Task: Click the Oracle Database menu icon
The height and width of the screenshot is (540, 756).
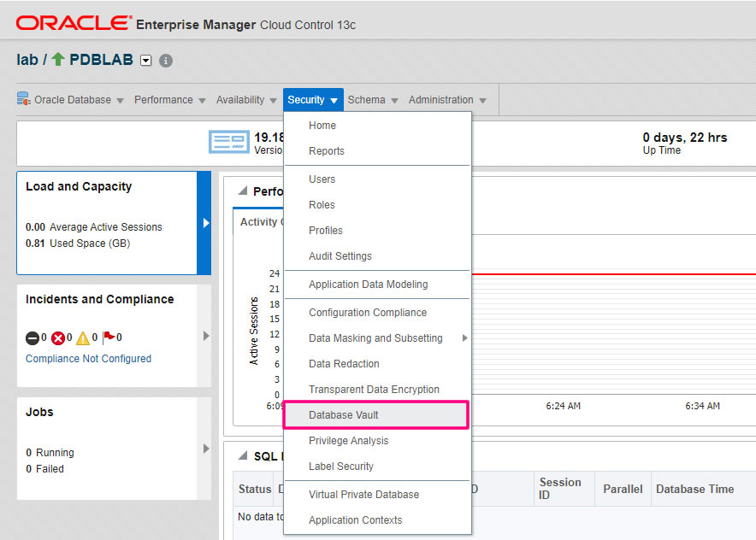Action: click(24, 99)
